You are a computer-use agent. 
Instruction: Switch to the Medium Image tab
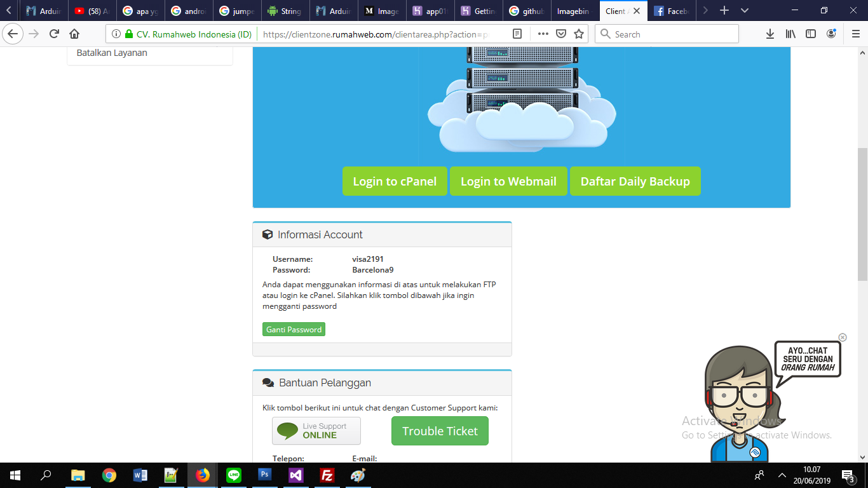(x=381, y=11)
